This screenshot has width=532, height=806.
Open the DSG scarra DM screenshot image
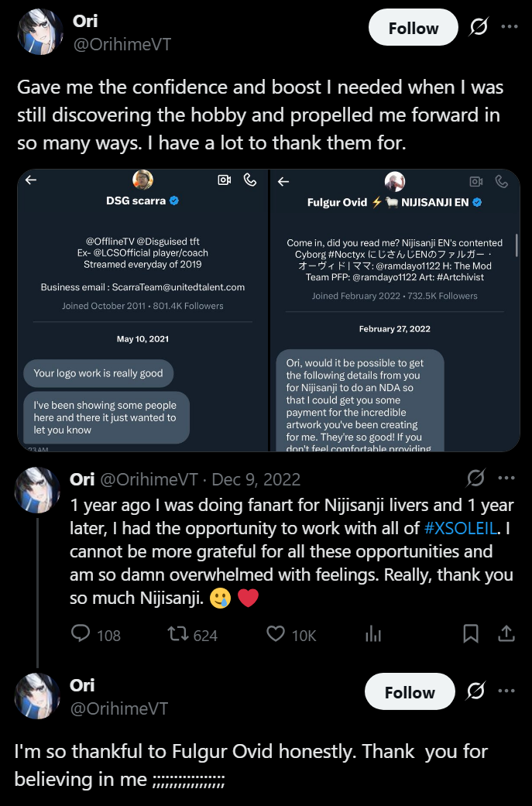point(142,310)
